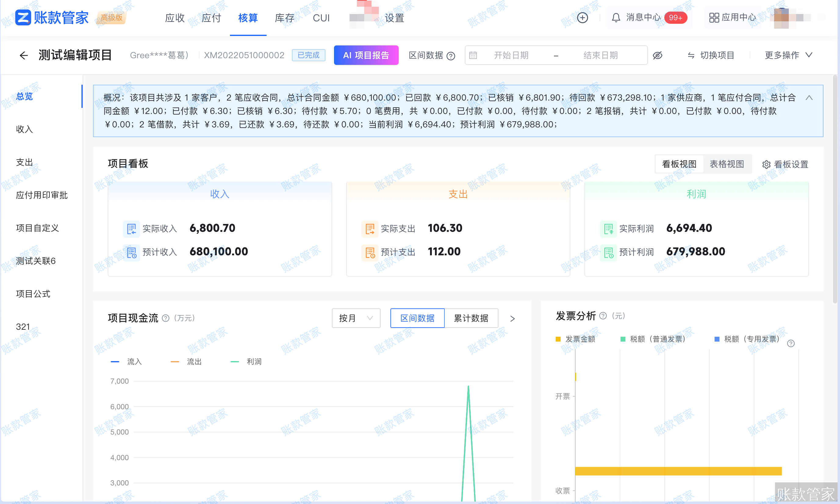Viewport: 840px width, 504px height.
Task: Open the 消息中心 notification bell
Action: click(617, 17)
